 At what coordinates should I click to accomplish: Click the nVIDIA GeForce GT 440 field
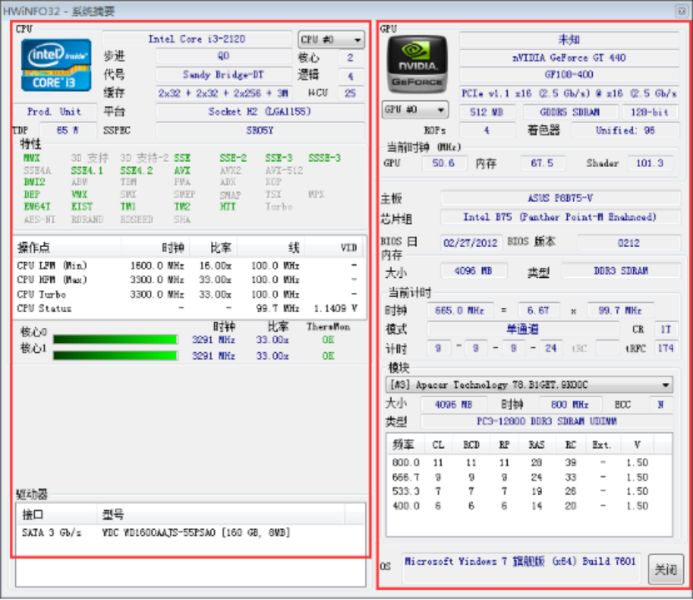pos(569,57)
